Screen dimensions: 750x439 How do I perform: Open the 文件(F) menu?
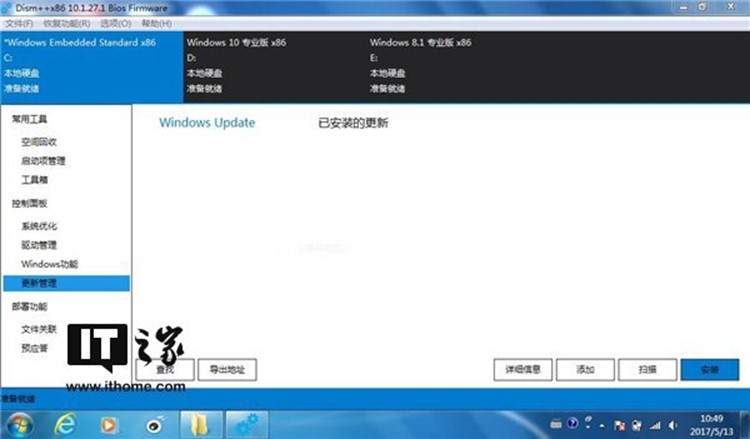pyautogui.click(x=20, y=23)
